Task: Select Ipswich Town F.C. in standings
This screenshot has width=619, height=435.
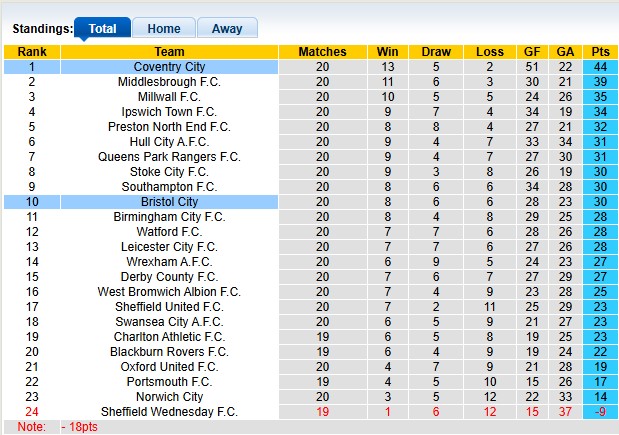Action: [x=169, y=112]
